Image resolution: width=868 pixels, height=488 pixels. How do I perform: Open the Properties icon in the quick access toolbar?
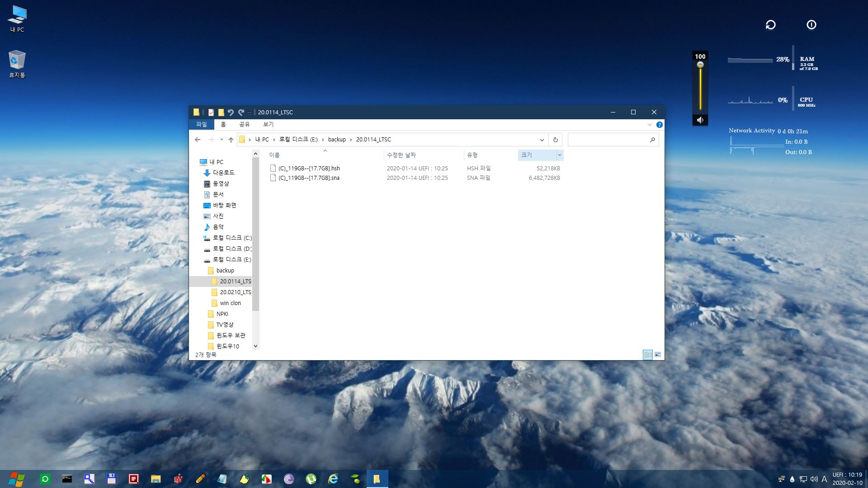(x=211, y=112)
